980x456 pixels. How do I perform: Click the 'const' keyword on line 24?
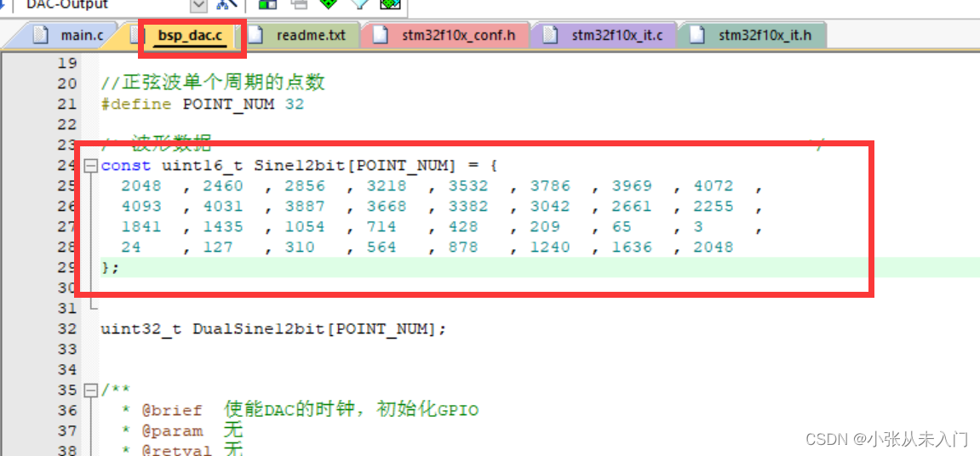point(126,166)
